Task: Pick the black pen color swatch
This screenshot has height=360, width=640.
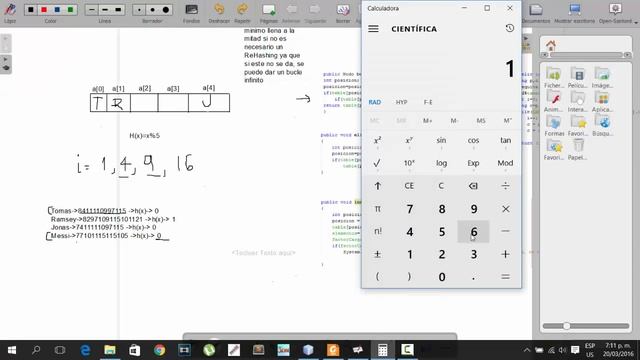Action: 31,9
